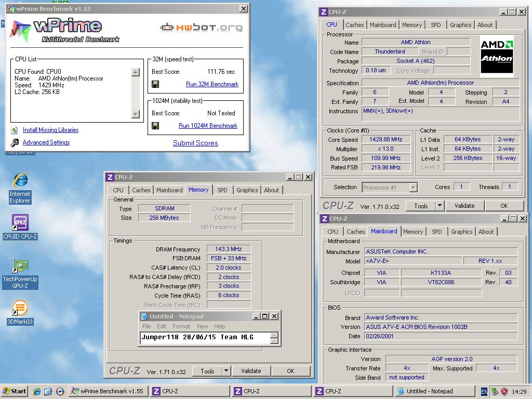
Task: Select CPU tab in CPU-Z Mainboard window
Action: click(332, 231)
